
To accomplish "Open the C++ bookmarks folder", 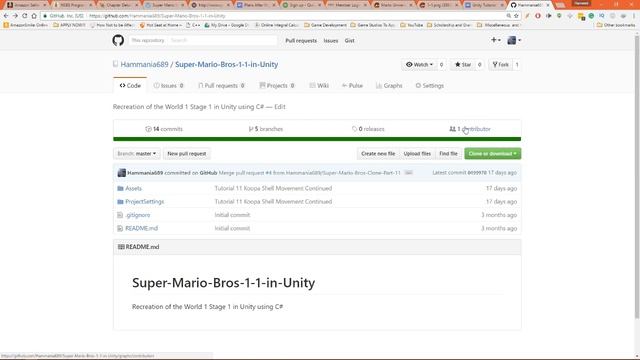I will 193,25.
